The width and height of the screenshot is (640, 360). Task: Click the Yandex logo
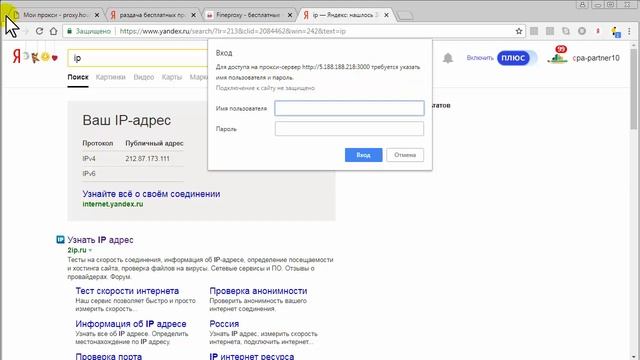pyautogui.click(x=17, y=57)
